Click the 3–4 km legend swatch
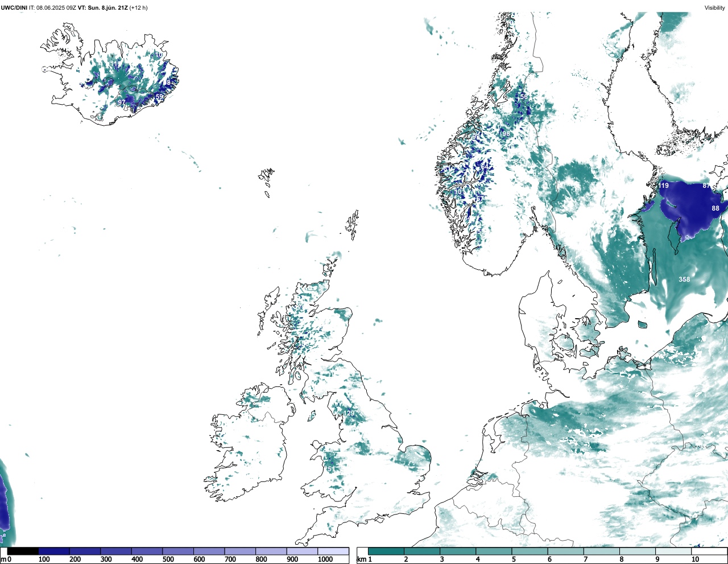The width and height of the screenshot is (728, 564). [x=458, y=551]
